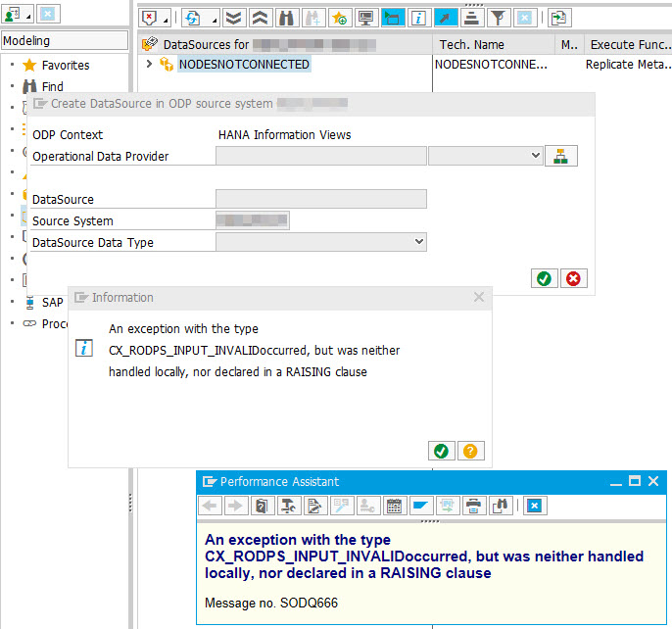Click the Modeling field in the left panel
The height and width of the screenshot is (629, 672).
pos(65,41)
